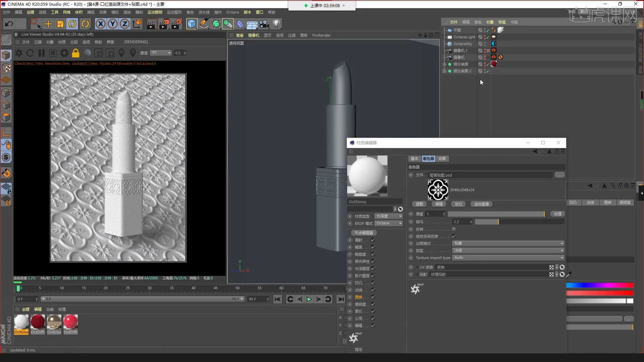The height and width of the screenshot is (362, 644).
Task: Toggle the 粗糙度 channel checkbox
Action: point(373,254)
